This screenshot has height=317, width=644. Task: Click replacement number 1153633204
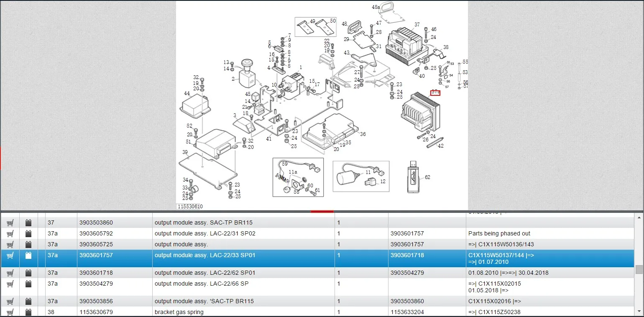(407, 312)
